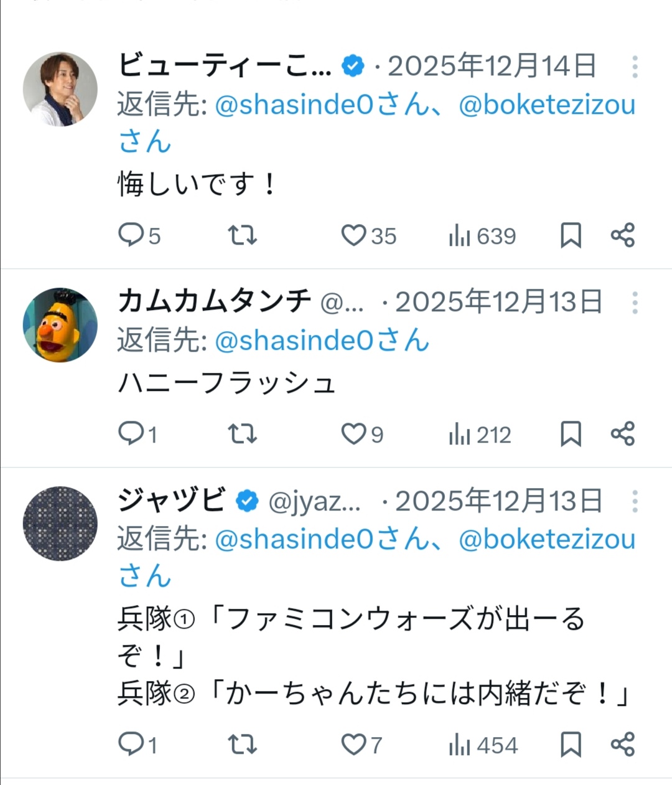Bookmark the ハニーフラッシュ tweet
Screen dimensions: 672x785
pyautogui.click(x=571, y=433)
